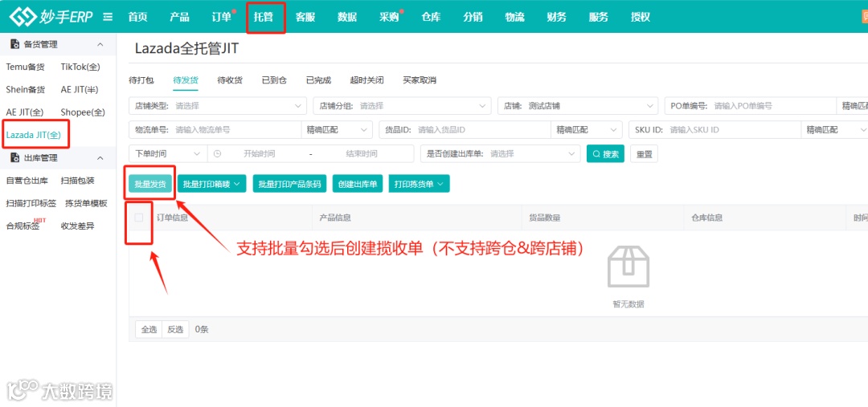Open the 产品 top menu

[179, 17]
